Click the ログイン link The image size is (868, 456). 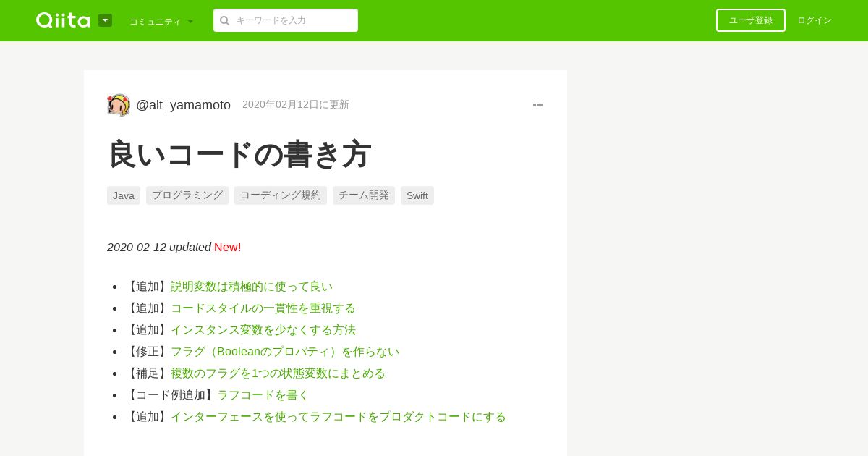click(x=814, y=20)
